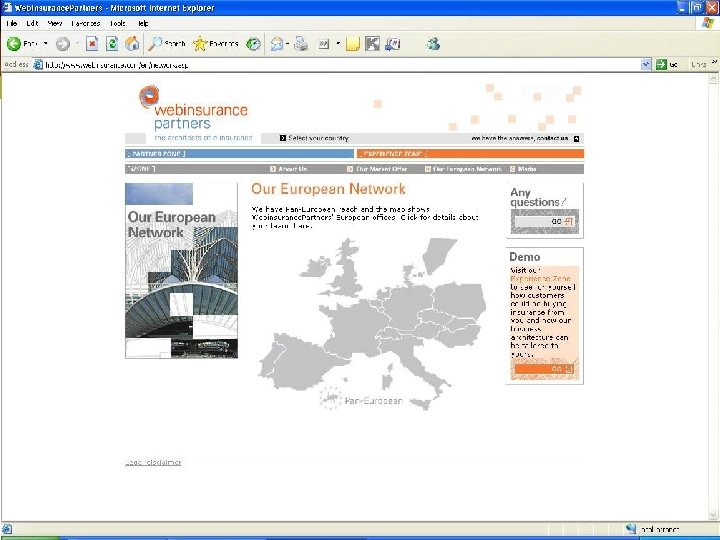720x540 pixels.
Task: Expand the Links toolbar chevron
Action: 714,61
